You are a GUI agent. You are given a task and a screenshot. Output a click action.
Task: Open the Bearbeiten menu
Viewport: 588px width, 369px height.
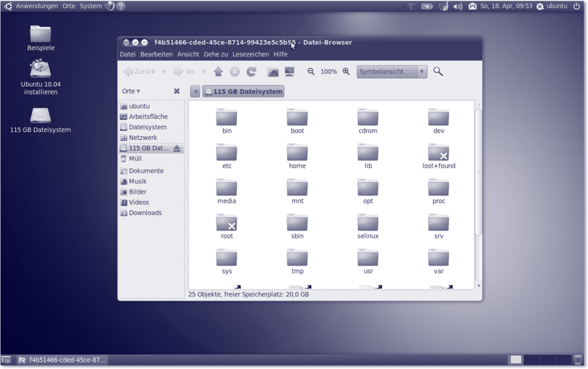[x=156, y=54]
